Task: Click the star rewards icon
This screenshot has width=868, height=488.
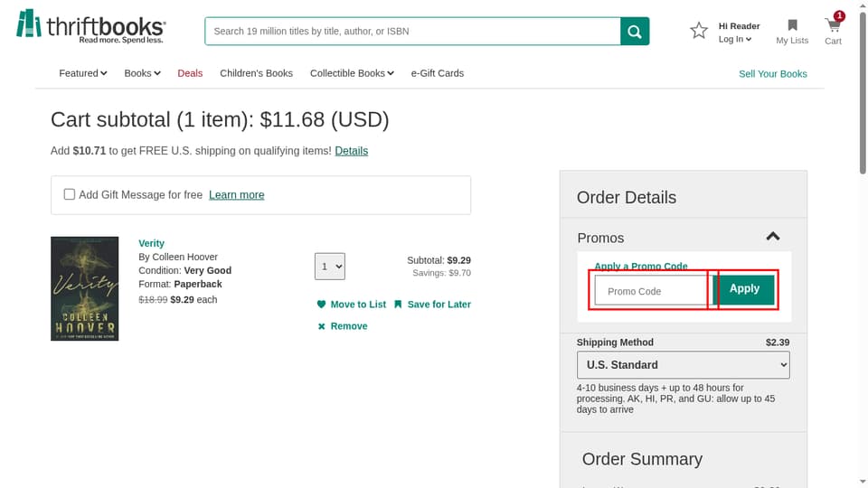Action: (x=699, y=31)
